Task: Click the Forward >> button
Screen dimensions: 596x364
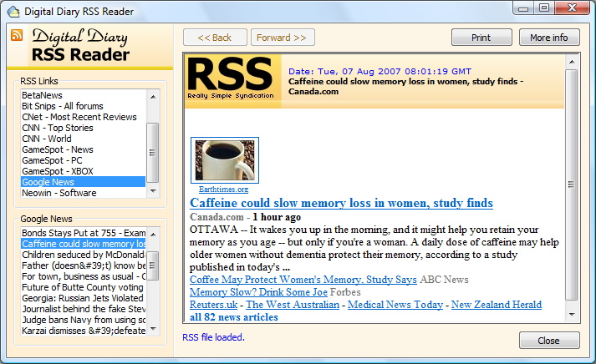Action: 282,38
